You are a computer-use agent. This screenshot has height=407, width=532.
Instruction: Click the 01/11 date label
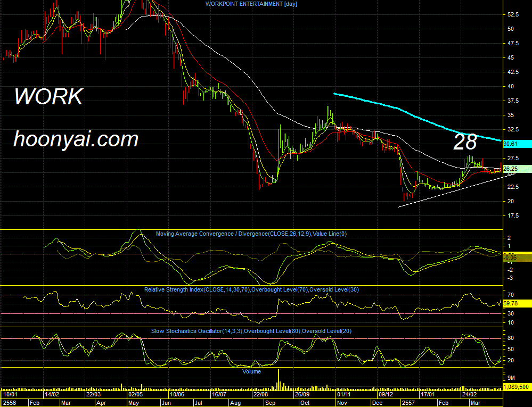[344, 395]
